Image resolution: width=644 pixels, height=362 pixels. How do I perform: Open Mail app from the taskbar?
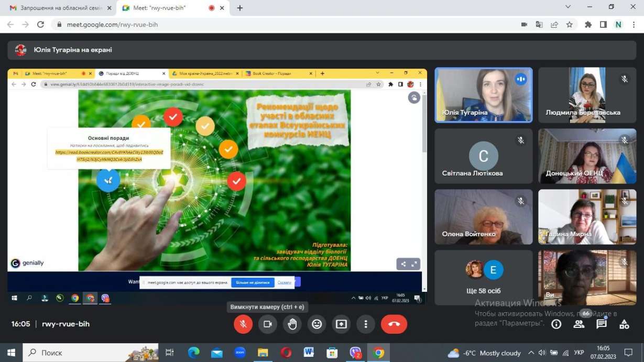[216, 353]
